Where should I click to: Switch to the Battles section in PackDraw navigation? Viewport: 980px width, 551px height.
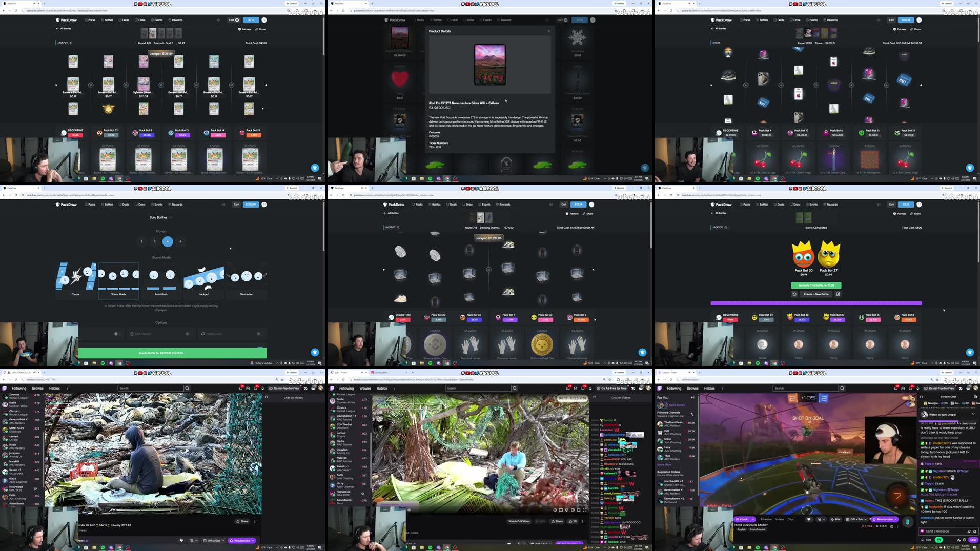(x=108, y=20)
